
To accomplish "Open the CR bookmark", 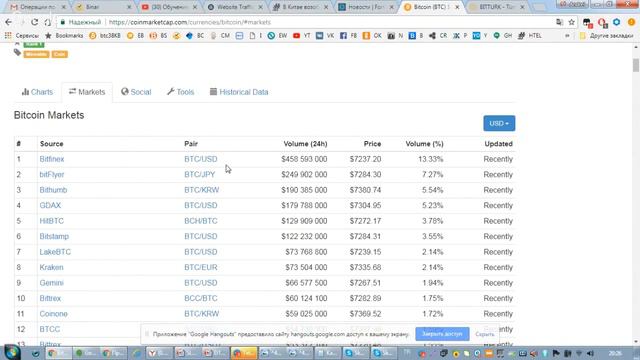I will [438, 36].
